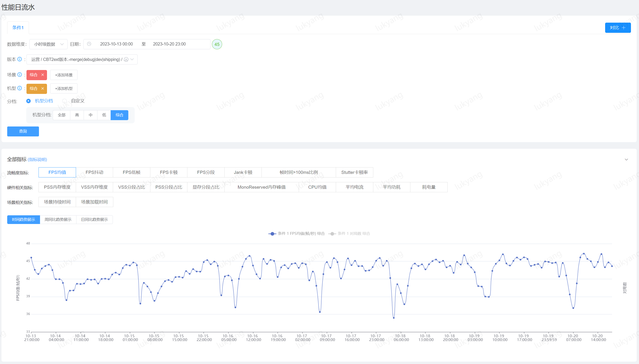Click the plus icon on the 对比 button
This screenshot has height=364, width=639.
point(624,27)
